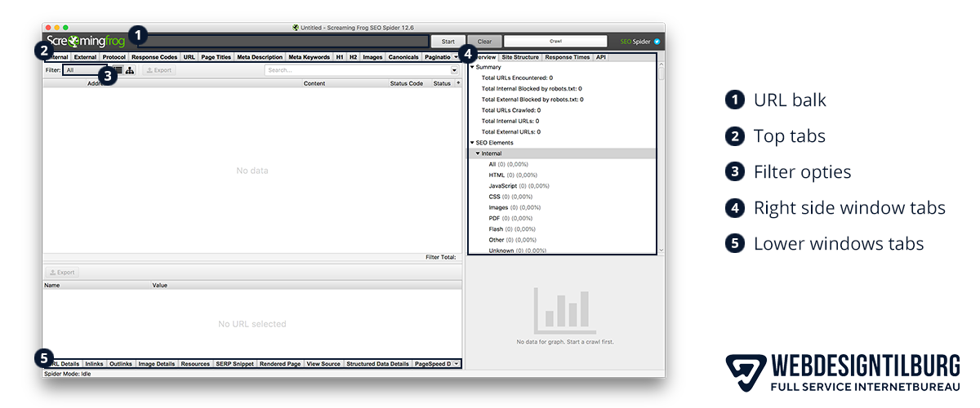Viewport: 980px width, 408px height.
Task: Click the plus icon to add columns
Action: point(457,83)
